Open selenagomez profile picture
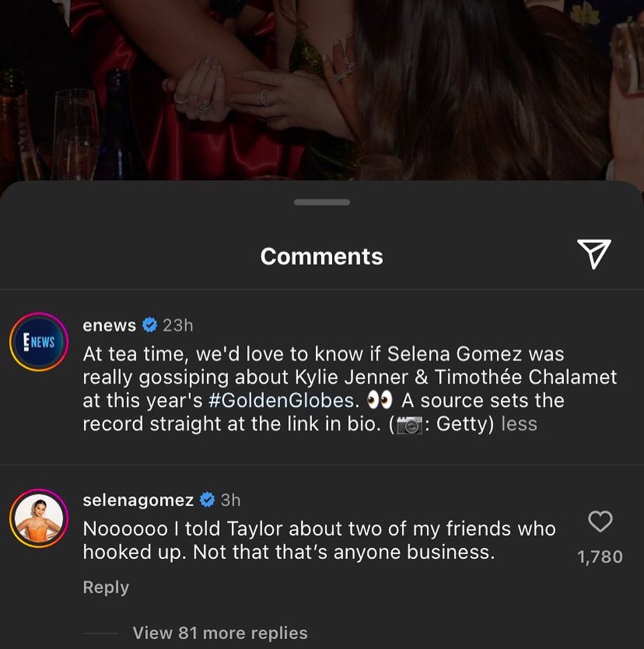This screenshot has height=649, width=644. coord(38,518)
